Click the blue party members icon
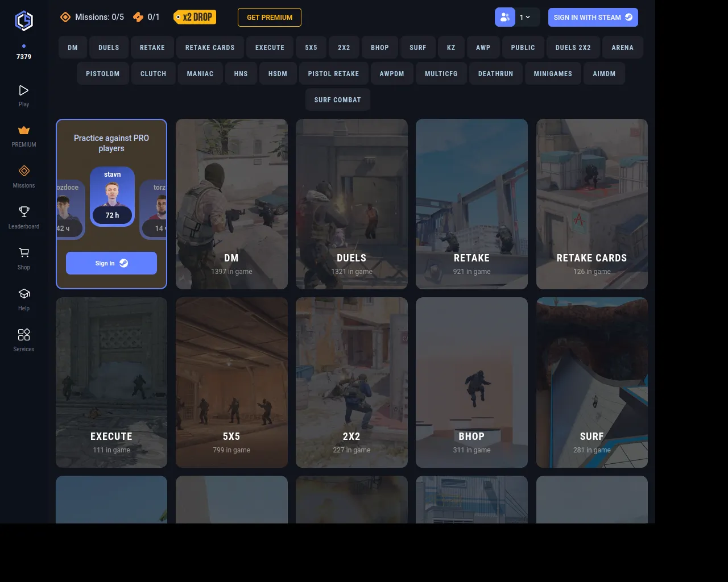Screen dimensions: 728x582 [504, 17]
